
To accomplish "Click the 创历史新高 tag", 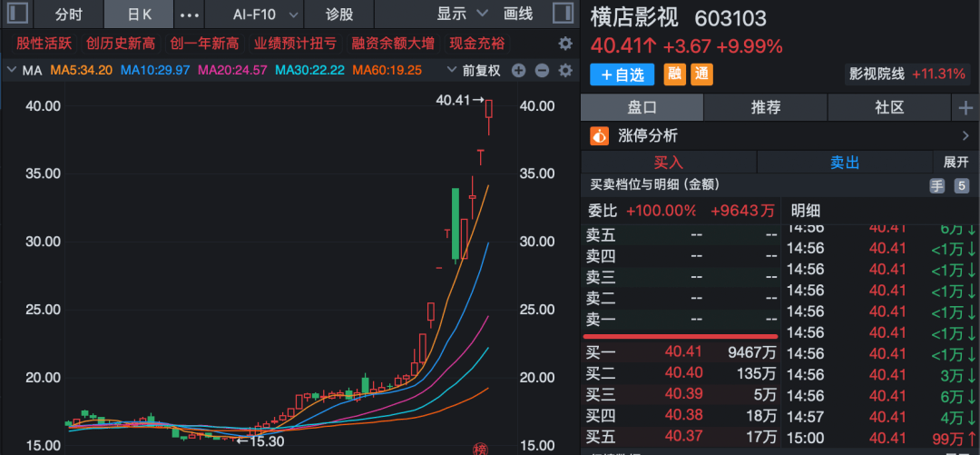I will (x=121, y=44).
